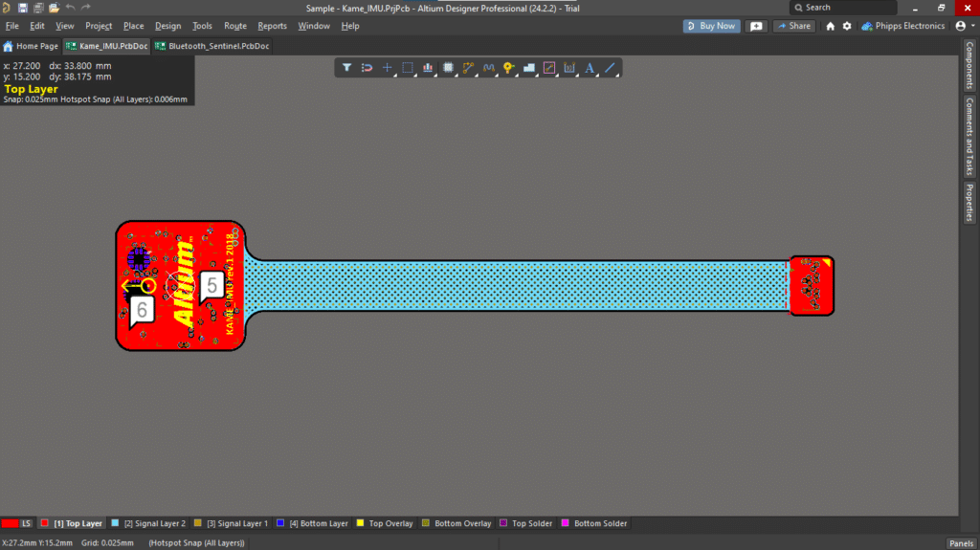Click the cyan Signal Layer 2 color swatch
This screenshot has height=550, width=980.
115,523
